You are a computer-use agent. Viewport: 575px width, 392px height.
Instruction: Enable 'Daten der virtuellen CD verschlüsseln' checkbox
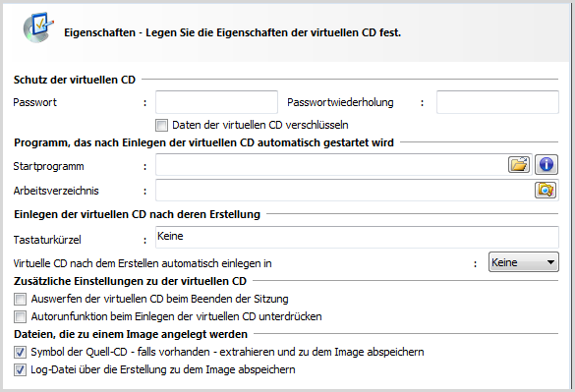[x=161, y=126]
